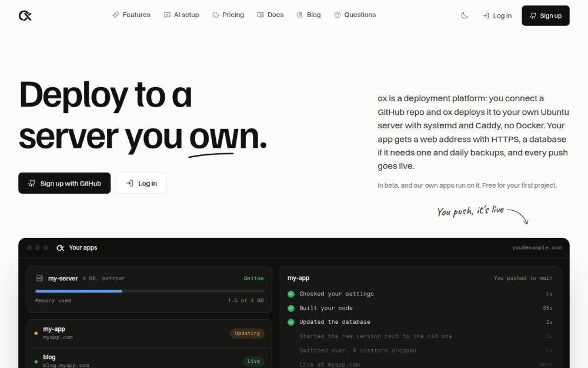Visit the Blog from the nav
588x368 pixels.
pyautogui.click(x=309, y=15)
